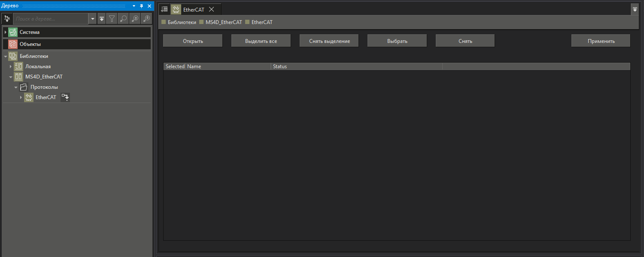The image size is (644, 257).
Task: Click the Name column header
Action: [228, 67]
